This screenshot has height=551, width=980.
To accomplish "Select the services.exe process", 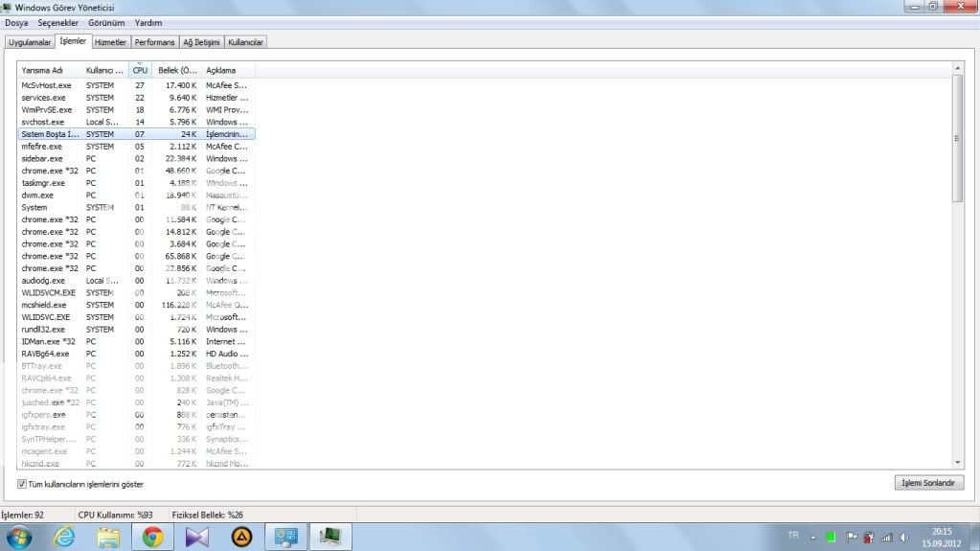I will 136,98.
